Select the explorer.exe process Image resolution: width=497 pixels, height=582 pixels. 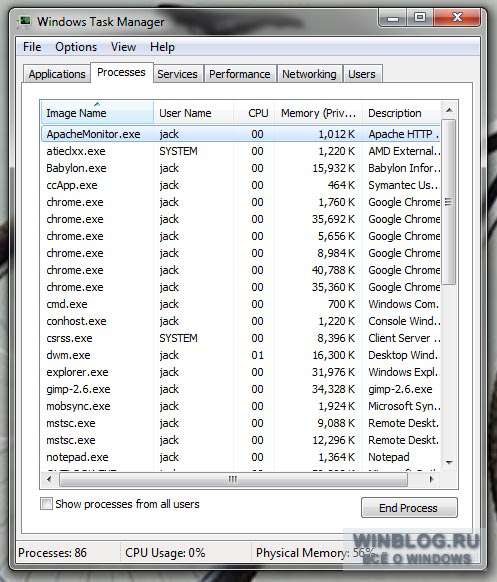click(x=241, y=372)
